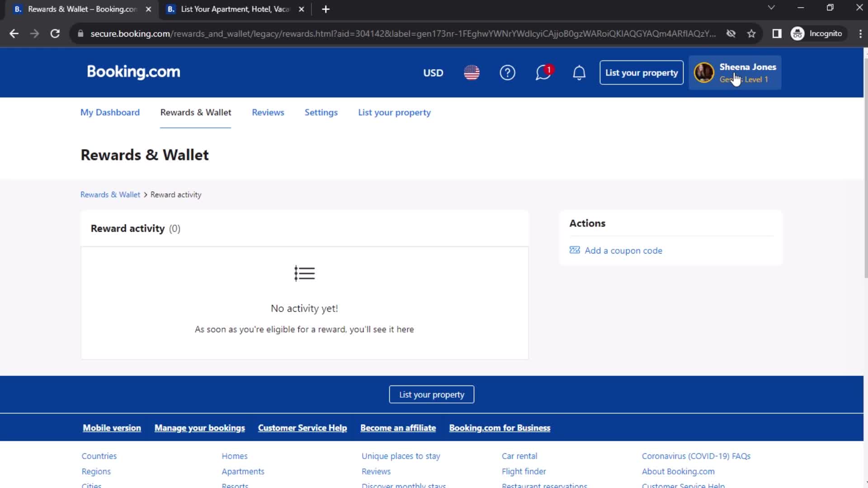Click the Booking.com home logo

[133, 72]
